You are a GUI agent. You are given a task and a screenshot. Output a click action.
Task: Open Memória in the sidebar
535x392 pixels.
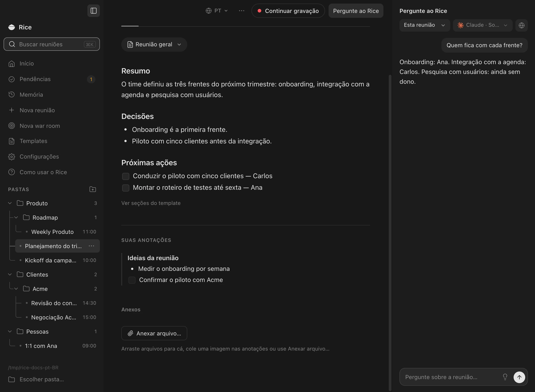click(x=51, y=94)
